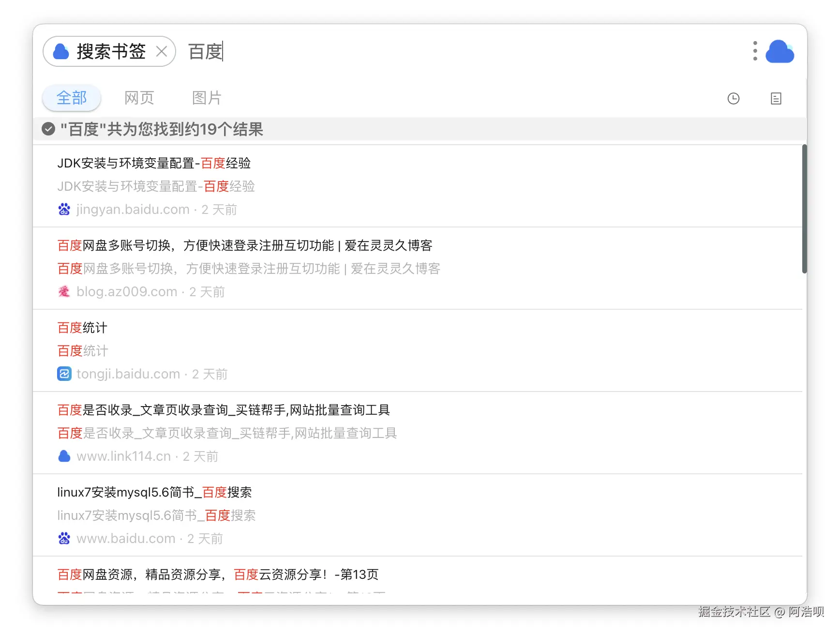This screenshot has height=634, width=840.
Task: Open the notes list icon
Action: [776, 99]
